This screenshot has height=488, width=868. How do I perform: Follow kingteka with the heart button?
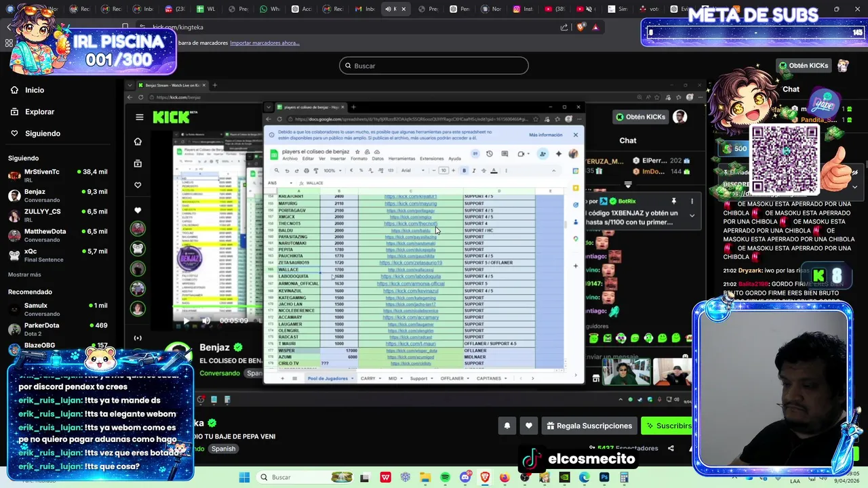pos(529,426)
